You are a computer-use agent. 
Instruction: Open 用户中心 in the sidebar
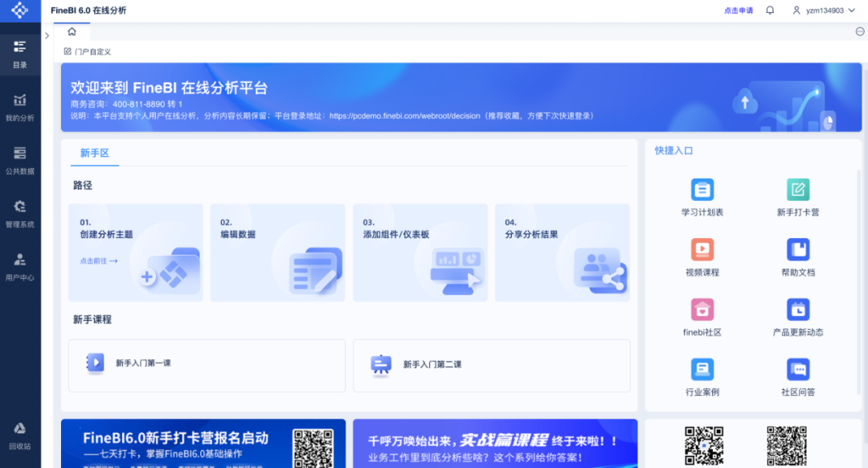[20, 267]
